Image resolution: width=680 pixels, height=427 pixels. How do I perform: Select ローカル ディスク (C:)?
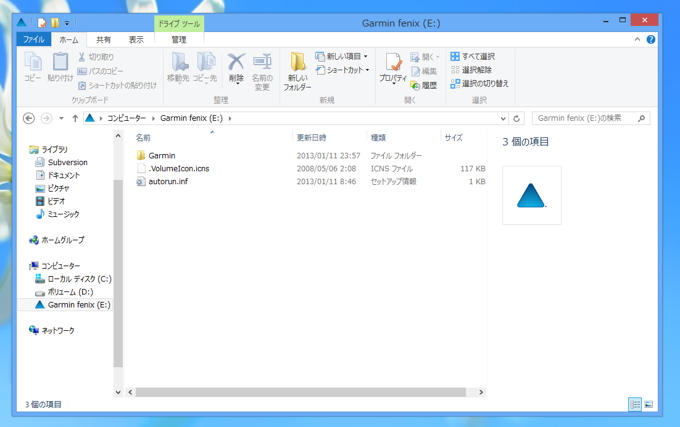(x=73, y=279)
